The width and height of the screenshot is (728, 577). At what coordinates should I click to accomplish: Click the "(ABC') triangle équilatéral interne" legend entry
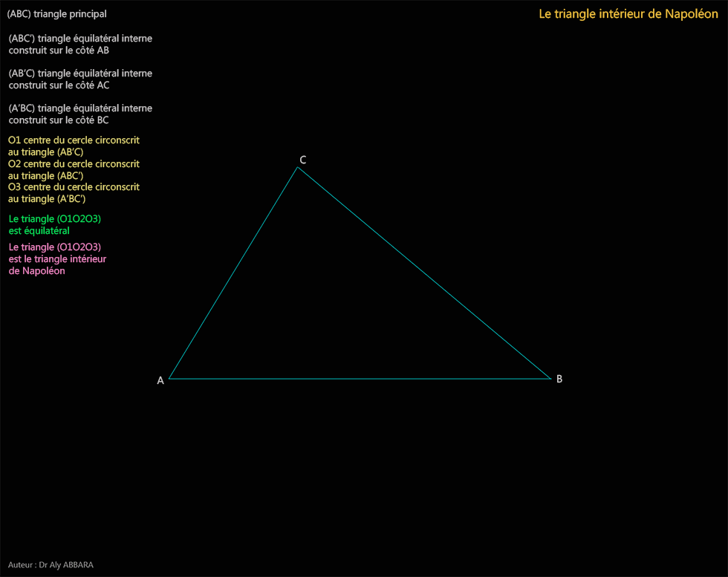point(80,38)
